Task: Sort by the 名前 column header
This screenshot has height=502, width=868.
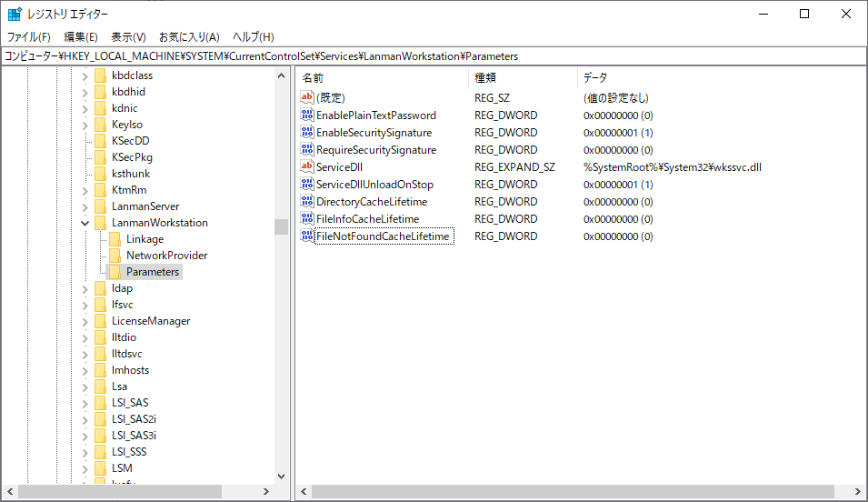Action: tap(382, 78)
